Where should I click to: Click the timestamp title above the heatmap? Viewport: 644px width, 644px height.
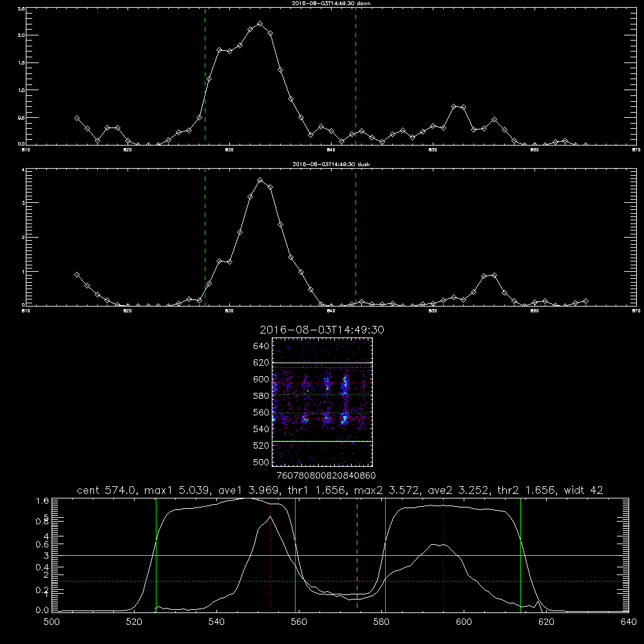click(322, 330)
